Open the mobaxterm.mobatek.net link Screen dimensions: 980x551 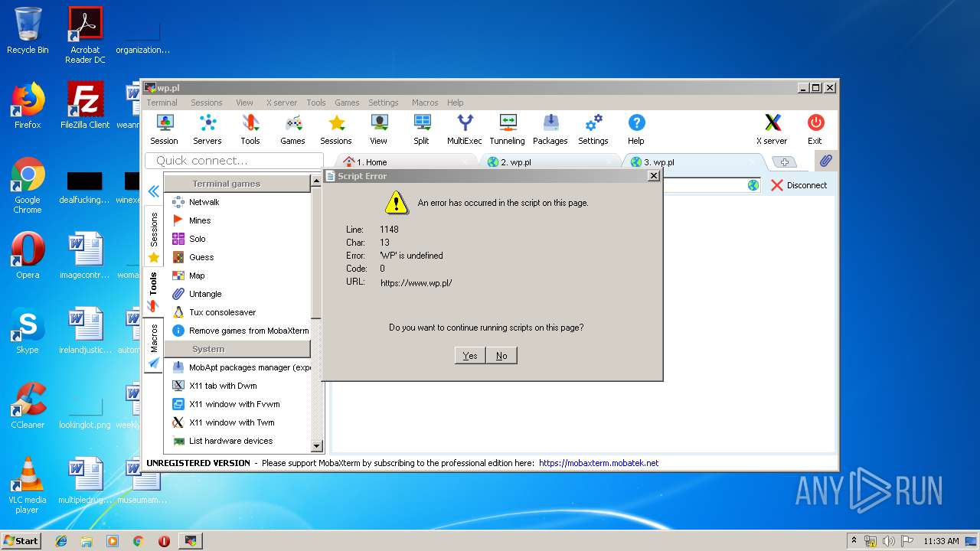coord(599,463)
